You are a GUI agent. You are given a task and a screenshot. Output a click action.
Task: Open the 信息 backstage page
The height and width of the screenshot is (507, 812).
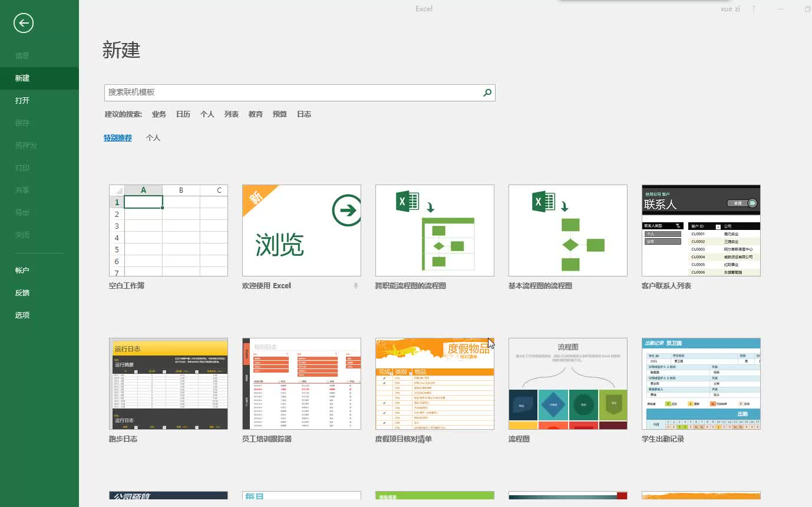click(22, 56)
